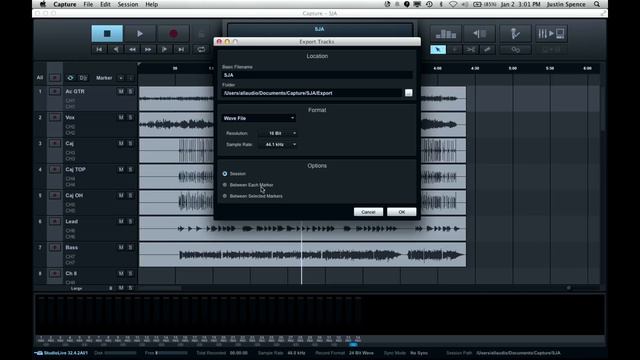The height and width of the screenshot is (360, 640).
Task: Mute the Caj TOP track
Action: (121, 169)
